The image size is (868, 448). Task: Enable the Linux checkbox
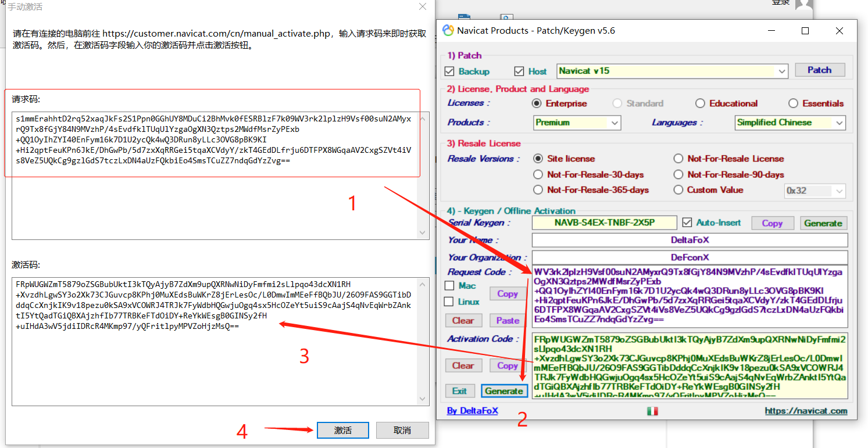point(449,302)
